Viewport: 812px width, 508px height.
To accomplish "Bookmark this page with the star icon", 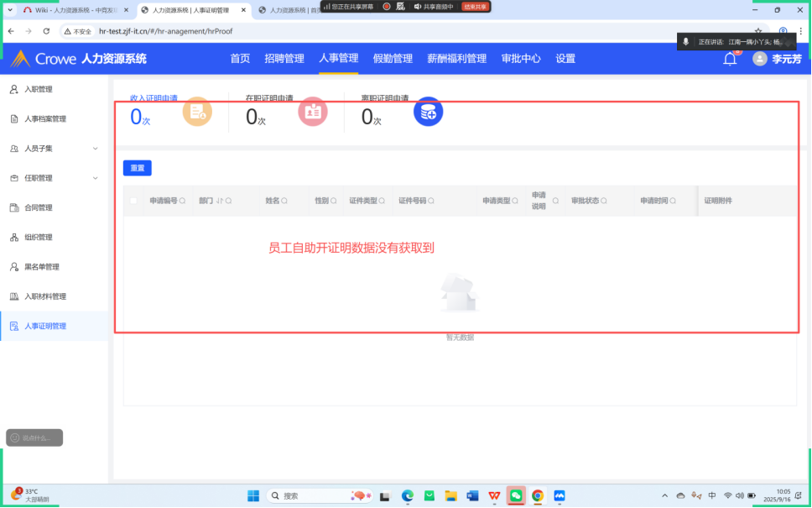I will [758, 31].
